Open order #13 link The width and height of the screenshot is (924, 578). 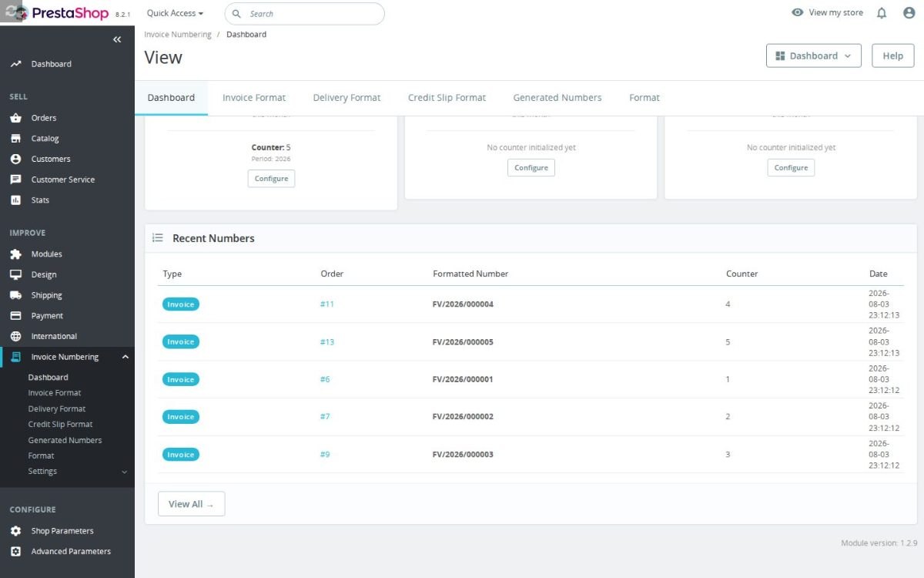pyautogui.click(x=327, y=342)
